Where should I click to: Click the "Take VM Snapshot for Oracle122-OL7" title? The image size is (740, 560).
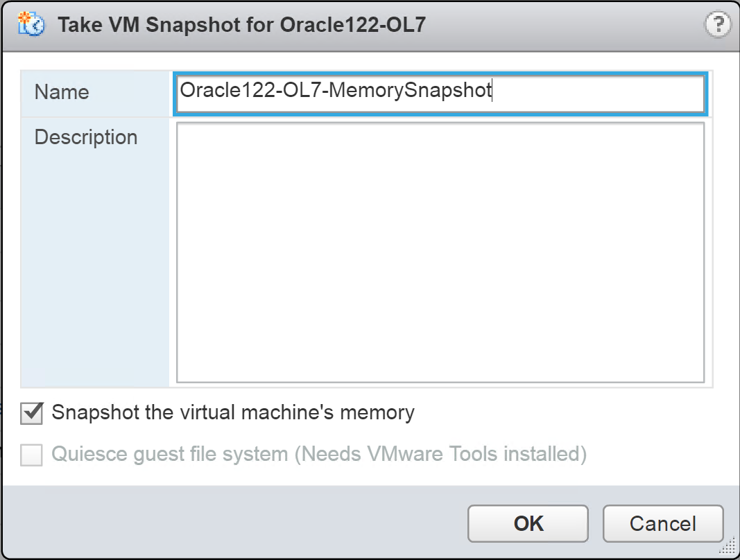coord(241,26)
